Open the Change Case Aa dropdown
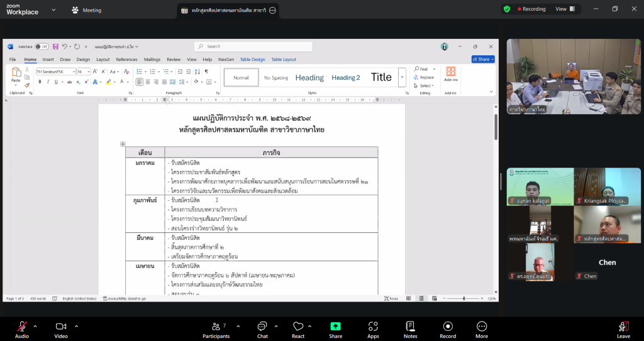 114,72
